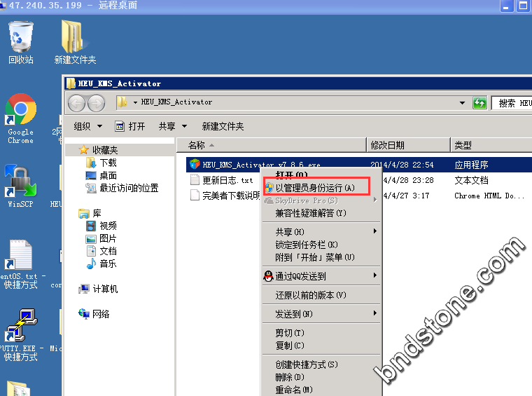The width and height of the screenshot is (532, 396).
Task: Select 创建快捷方式 in the context menu
Action: [307, 364]
